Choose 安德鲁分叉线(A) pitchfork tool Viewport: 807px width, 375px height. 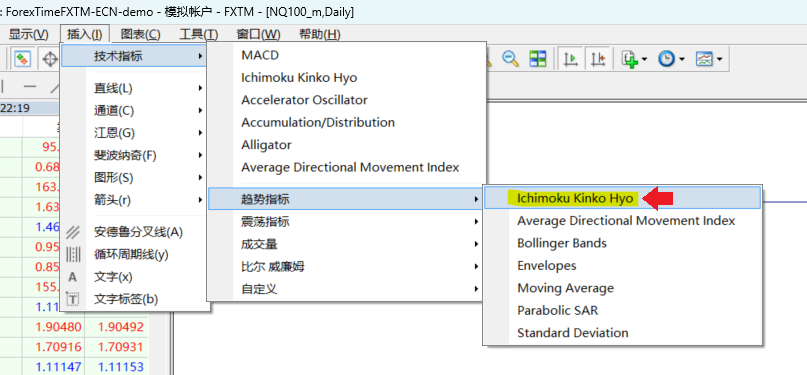(134, 232)
